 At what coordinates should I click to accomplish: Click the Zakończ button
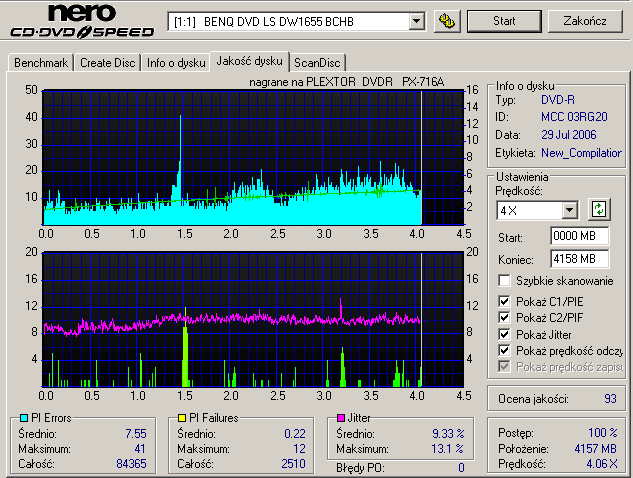tap(585, 21)
